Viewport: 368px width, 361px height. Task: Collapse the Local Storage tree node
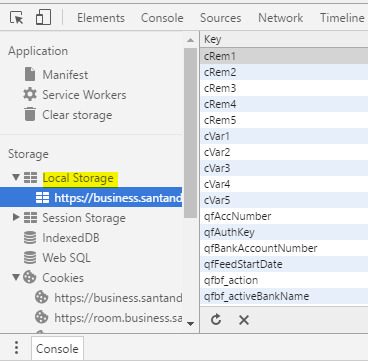(16, 177)
